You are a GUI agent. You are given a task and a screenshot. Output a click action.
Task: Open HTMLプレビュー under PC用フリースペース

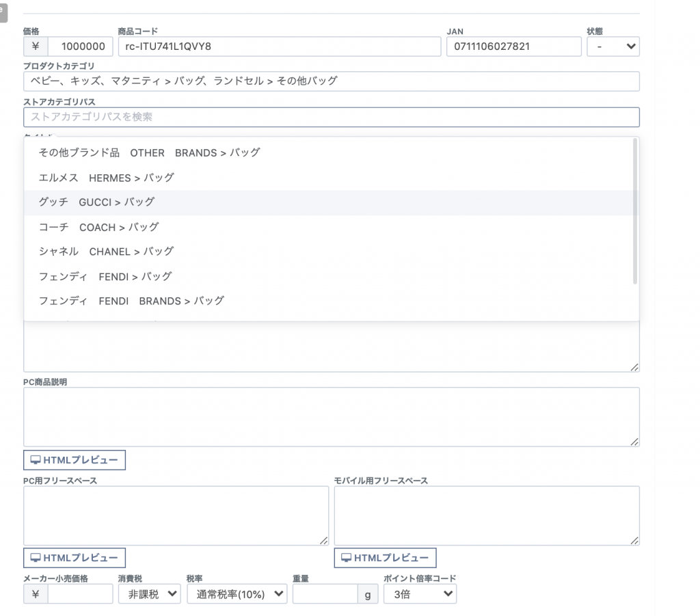[75, 558]
